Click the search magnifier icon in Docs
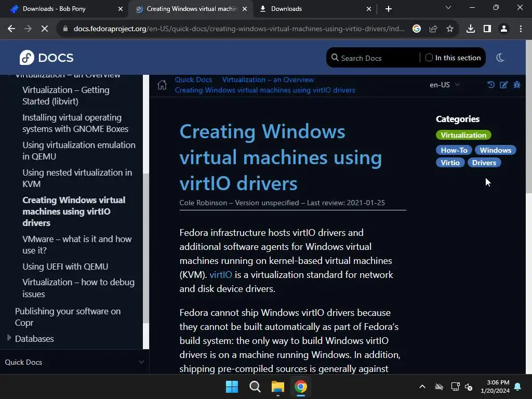This screenshot has height=399, width=532. tap(335, 58)
